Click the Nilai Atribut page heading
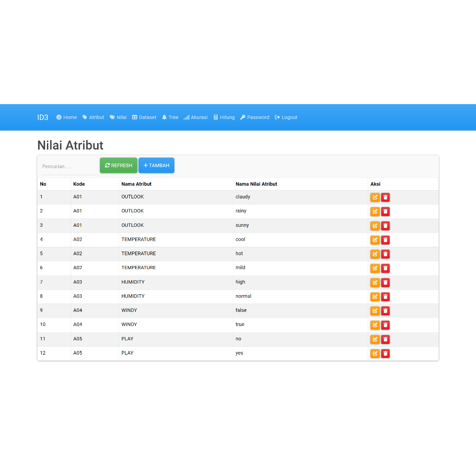This screenshot has height=476, width=476. 71,145
